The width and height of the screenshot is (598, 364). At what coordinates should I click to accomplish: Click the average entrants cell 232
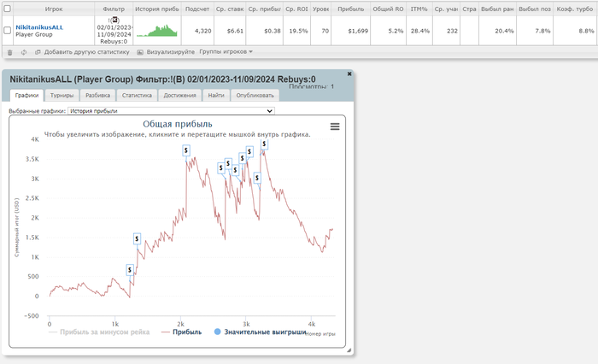click(446, 31)
